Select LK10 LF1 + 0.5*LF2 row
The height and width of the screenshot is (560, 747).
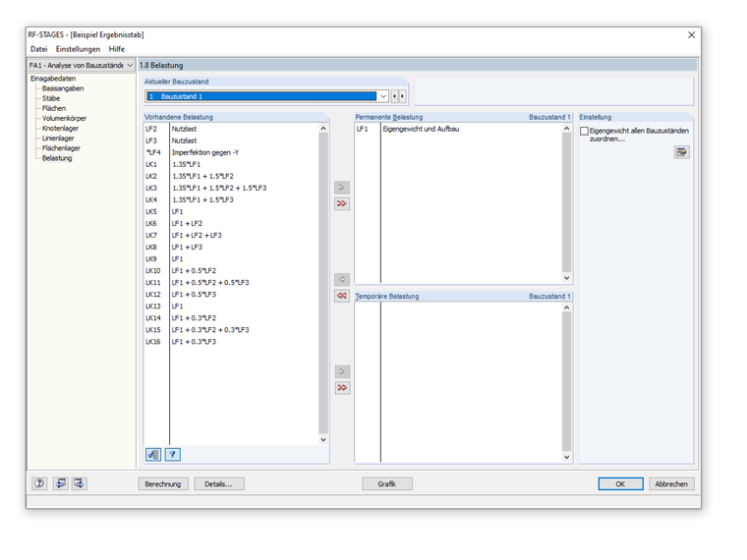[231, 271]
